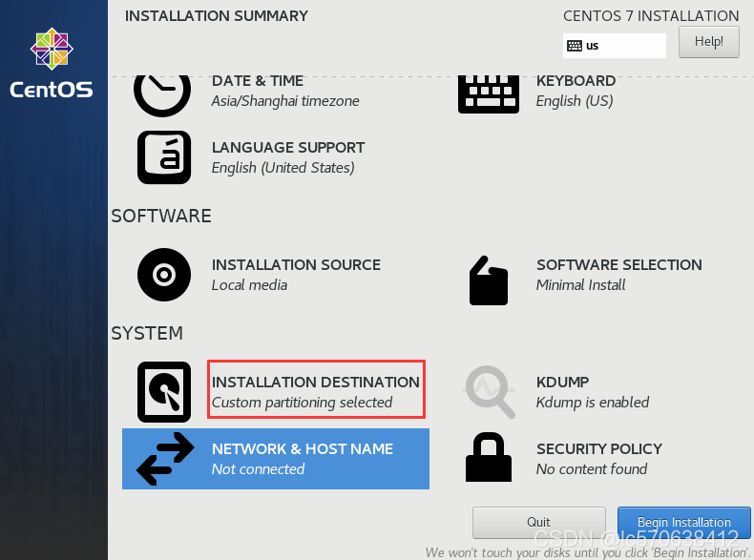The height and width of the screenshot is (560, 754).
Task: Click the INSTALLATION SUMMARY title
Action: pos(217,16)
